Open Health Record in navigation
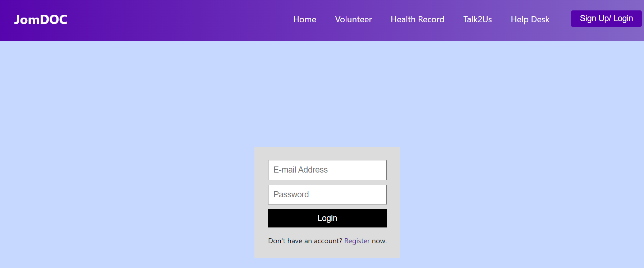This screenshot has width=644, height=268. pos(417,19)
